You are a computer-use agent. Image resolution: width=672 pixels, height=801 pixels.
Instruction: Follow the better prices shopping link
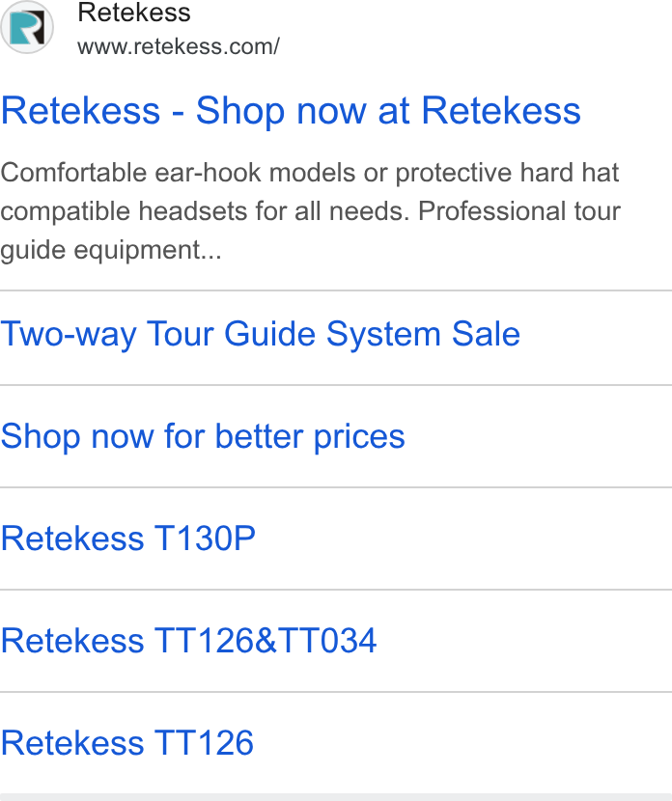tap(203, 437)
